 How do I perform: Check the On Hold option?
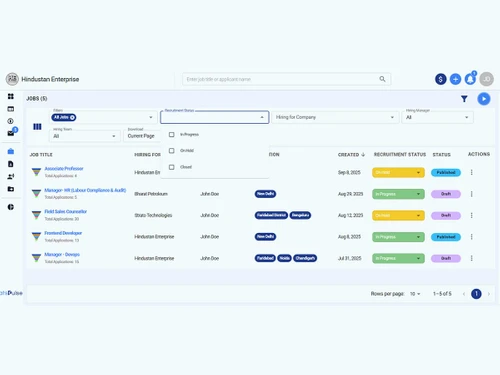click(x=172, y=151)
